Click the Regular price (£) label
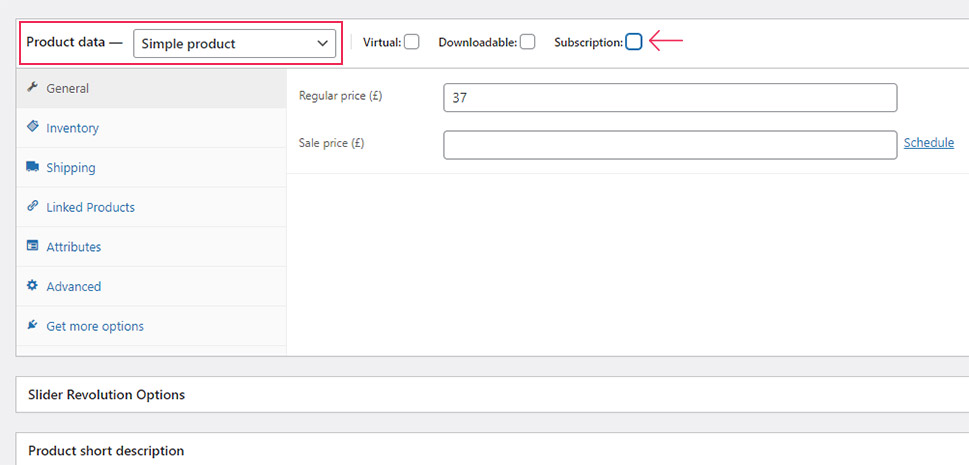Screen dimensions: 969x465 coord(341,96)
